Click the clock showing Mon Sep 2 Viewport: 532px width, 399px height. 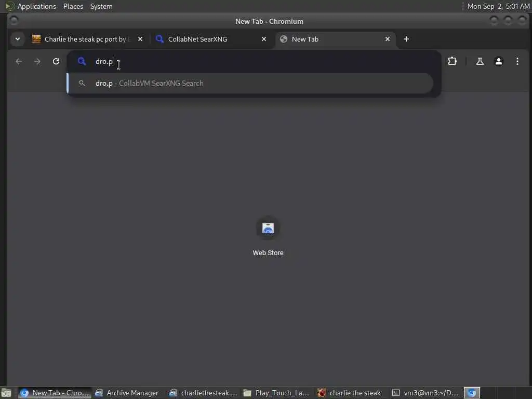498,6
